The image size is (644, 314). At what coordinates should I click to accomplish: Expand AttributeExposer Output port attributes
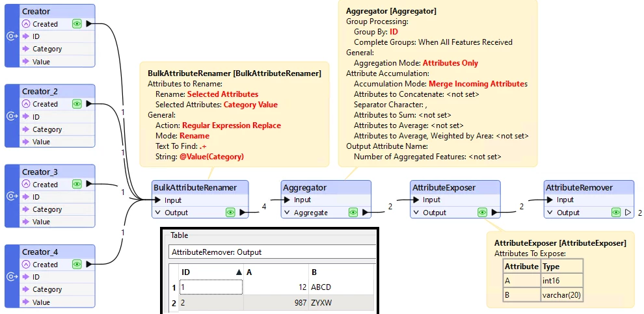[x=416, y=213]
